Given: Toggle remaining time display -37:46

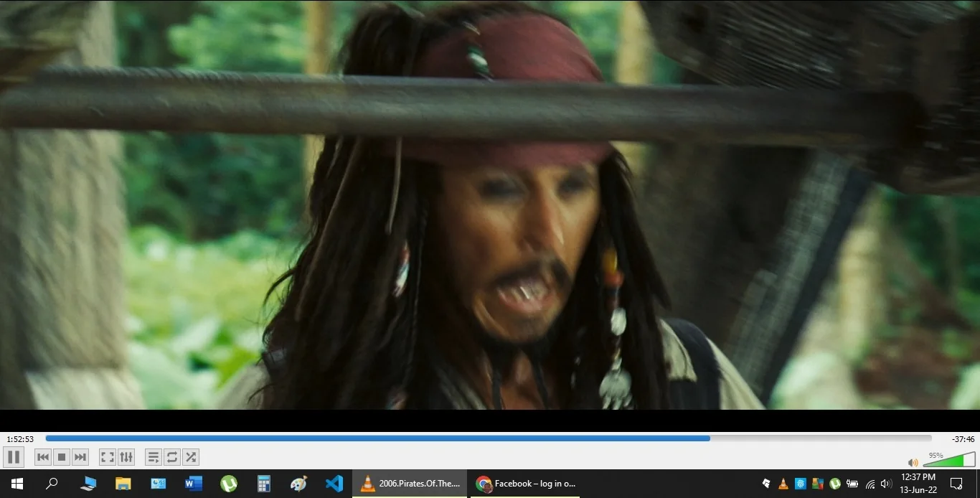Looking at the screenshot, I should point(963,439).
